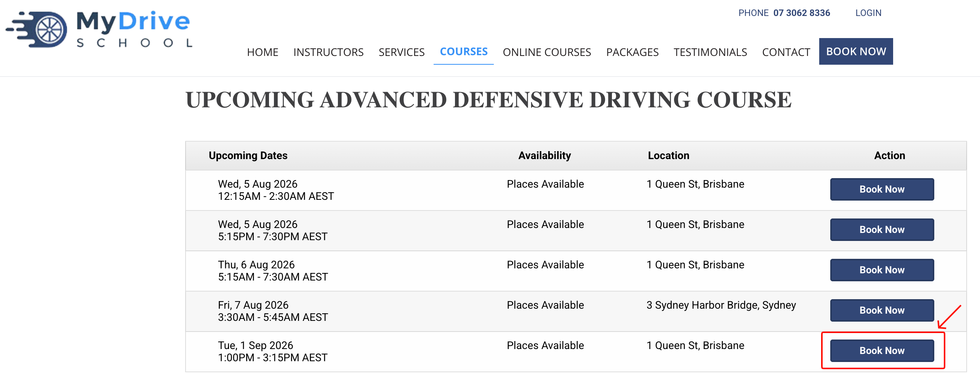Image resolution: width=980 pixels, height=389 pixels.
Task: Click 'Places Available' in the Fri 7 Aug row
Action: click(x=545, y=305)
